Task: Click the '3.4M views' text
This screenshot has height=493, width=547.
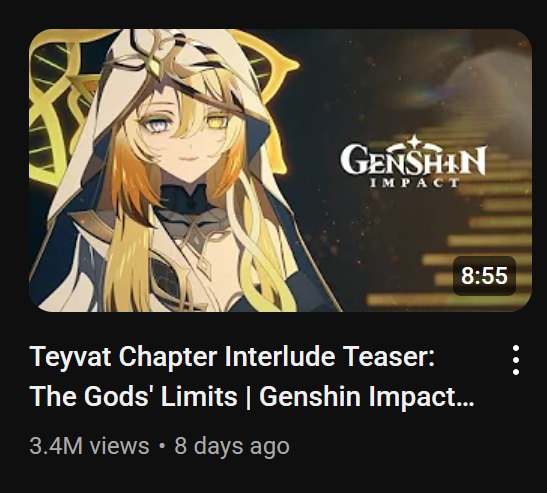Action: [x=89, y=446]
